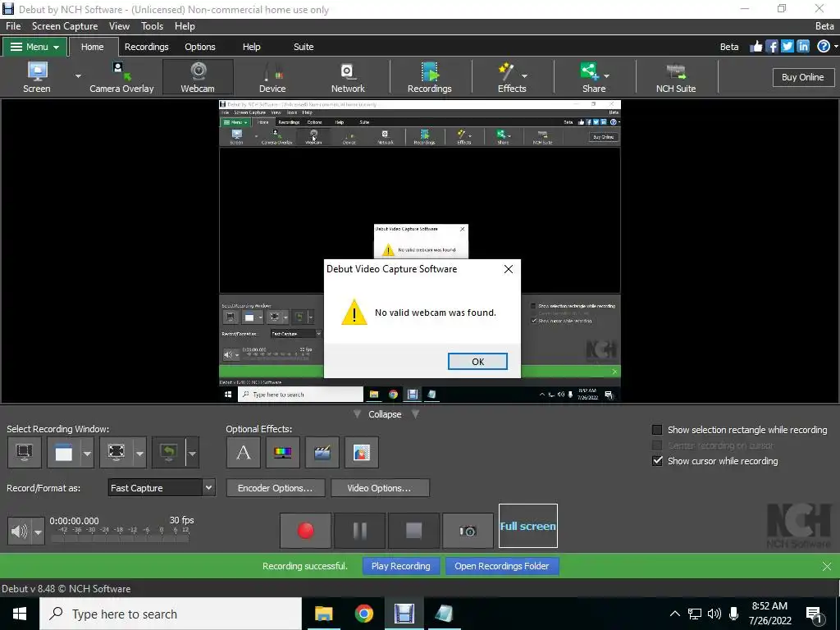Open the Tools menu
The width and height of the screenshot is (840, 630).
click(x=152, y=26)
